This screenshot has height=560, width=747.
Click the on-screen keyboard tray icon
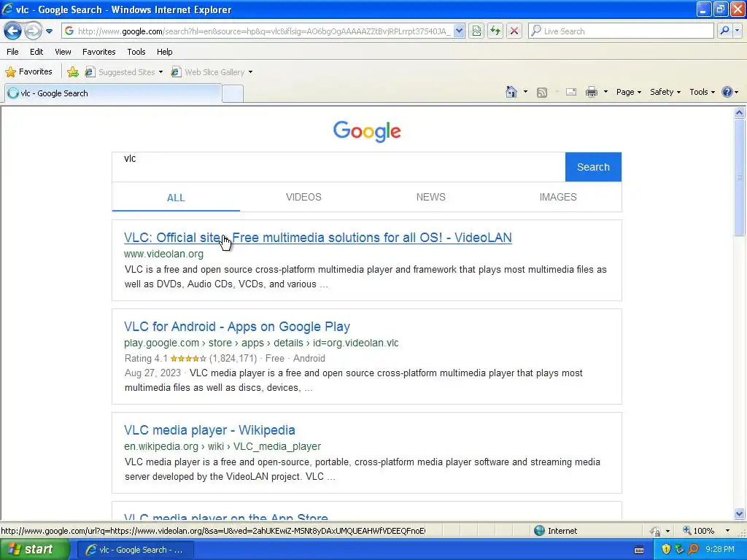pos(639,550)
